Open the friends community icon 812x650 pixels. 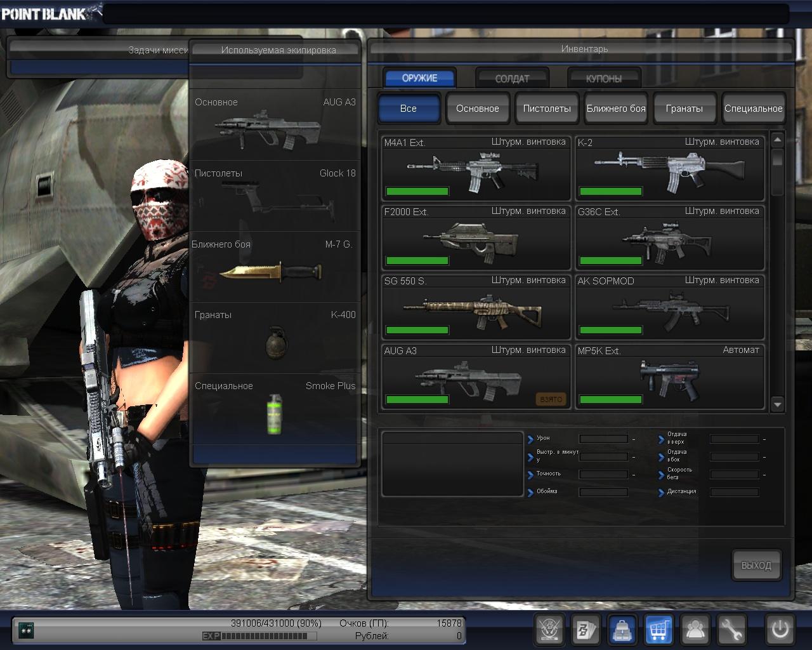[695, 630]
